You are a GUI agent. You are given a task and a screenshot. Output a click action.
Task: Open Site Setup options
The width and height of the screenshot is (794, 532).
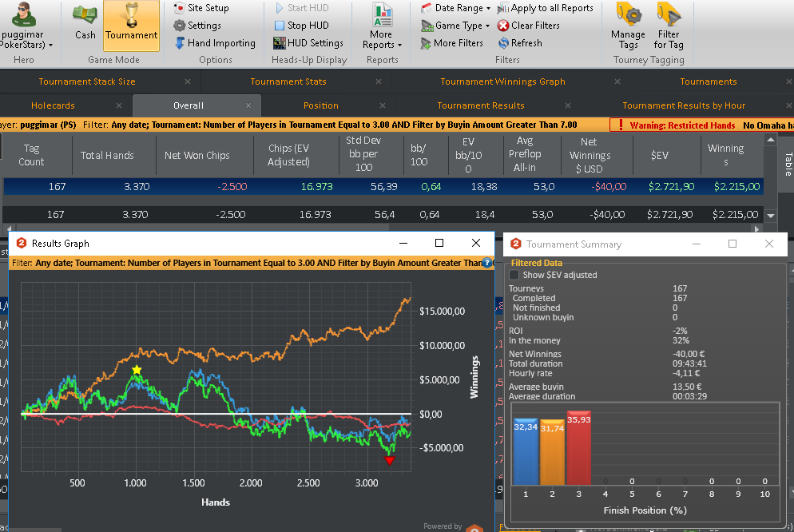[x=201, y=8]
